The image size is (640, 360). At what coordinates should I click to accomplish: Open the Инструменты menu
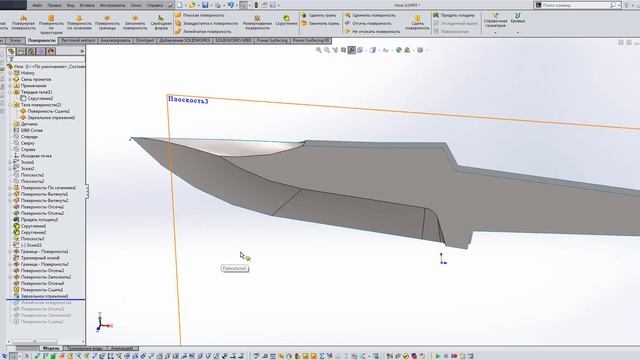point(113,5)
